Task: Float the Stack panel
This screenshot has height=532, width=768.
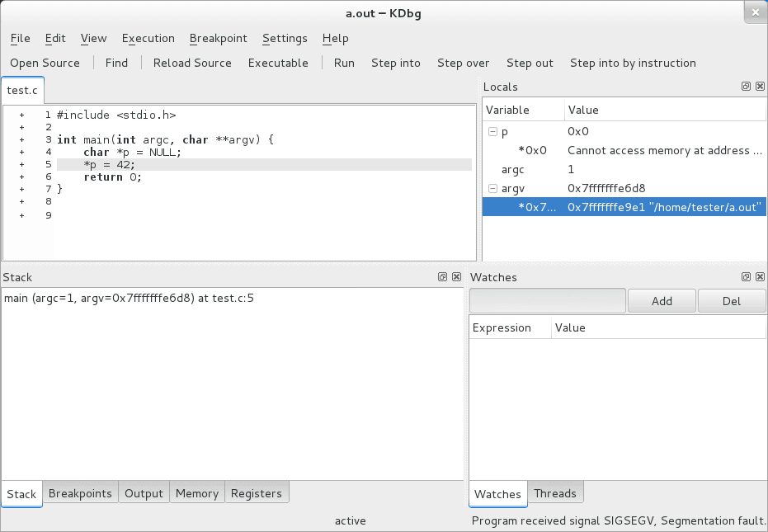Action: (442, 277)
